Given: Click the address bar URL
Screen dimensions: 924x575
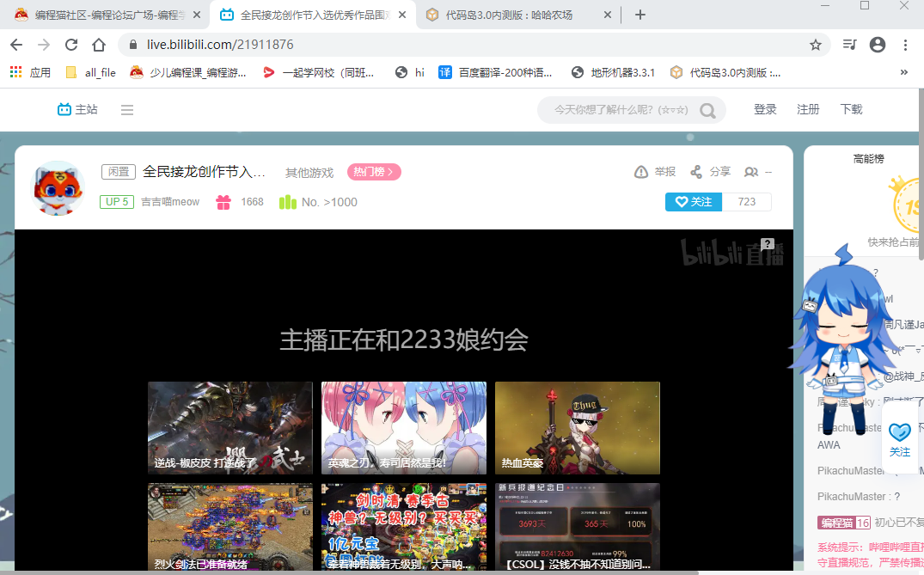Looking at the screenshot, I should click(220, 45).
